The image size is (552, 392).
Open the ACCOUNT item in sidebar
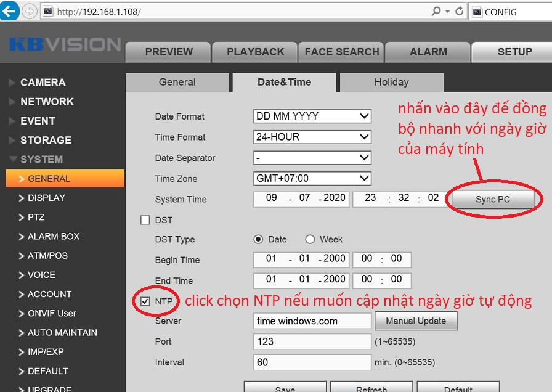(x=49, y=295)
